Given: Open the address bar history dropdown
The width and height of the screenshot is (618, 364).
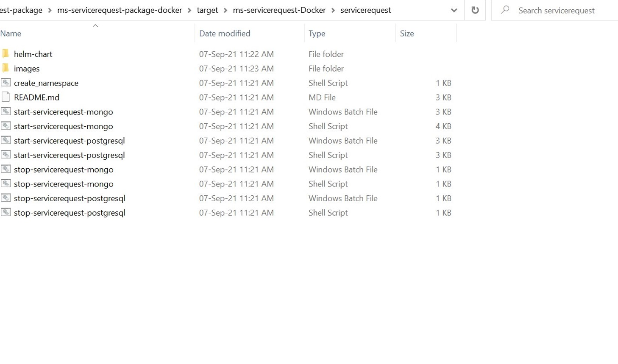Looking at the screenshot, I should 454,10.
